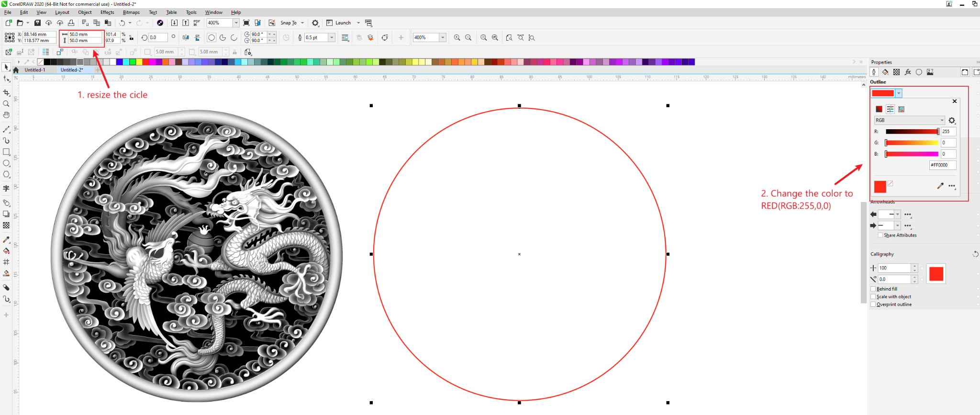Open the Options gear in the toolbar
The image size is (980, 415).
point(315,23)
